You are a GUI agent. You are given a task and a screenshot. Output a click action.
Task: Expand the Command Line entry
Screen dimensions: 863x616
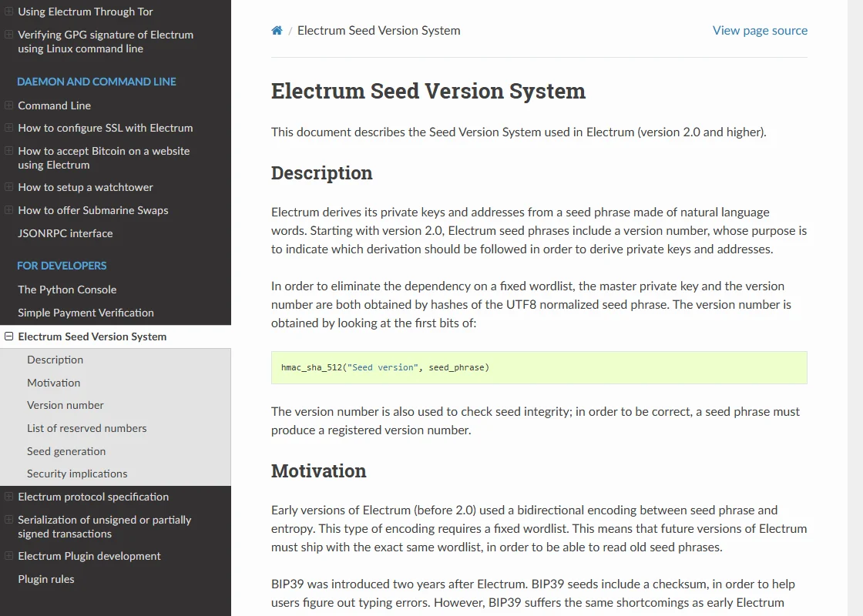pyautogui.click(x=8, y=105)
